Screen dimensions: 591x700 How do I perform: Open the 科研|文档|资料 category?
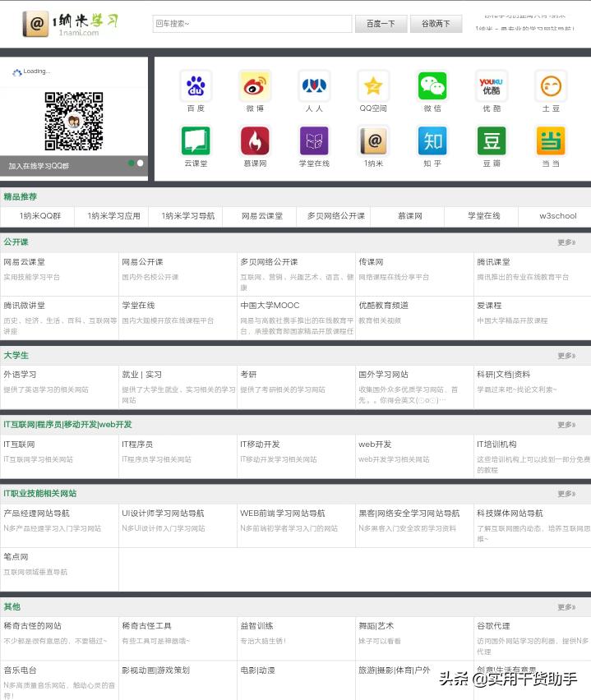pos(503,375)
